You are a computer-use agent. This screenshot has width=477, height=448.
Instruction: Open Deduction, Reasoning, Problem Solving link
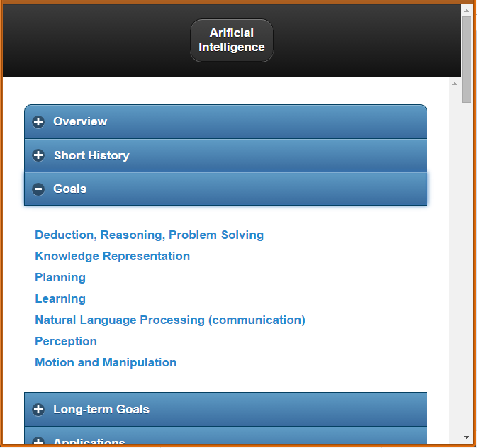(149, 235)
